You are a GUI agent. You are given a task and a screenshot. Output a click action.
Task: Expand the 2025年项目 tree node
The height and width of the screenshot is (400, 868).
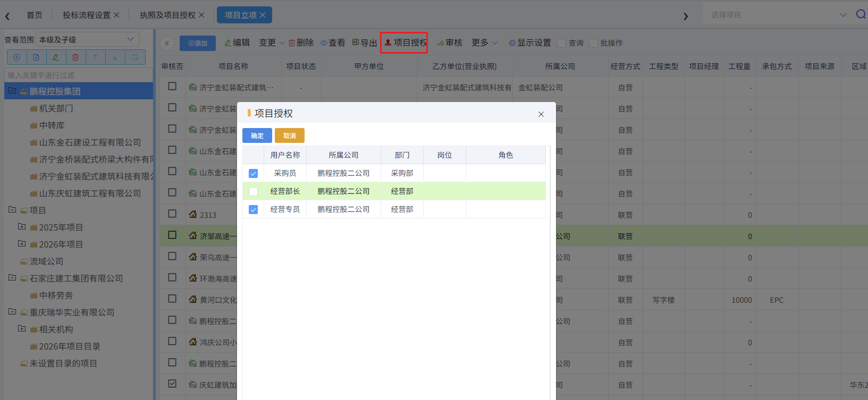click(22, 227)
